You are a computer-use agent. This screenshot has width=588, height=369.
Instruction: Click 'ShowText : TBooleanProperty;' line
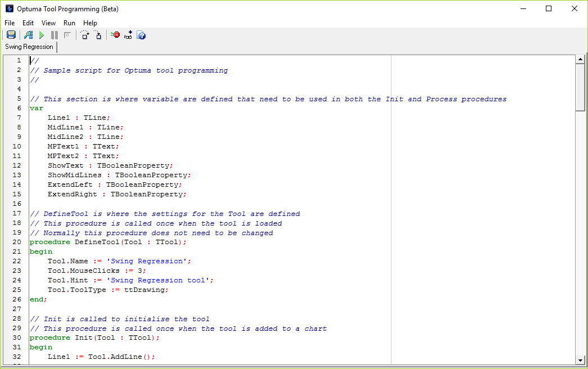point(110,165)
